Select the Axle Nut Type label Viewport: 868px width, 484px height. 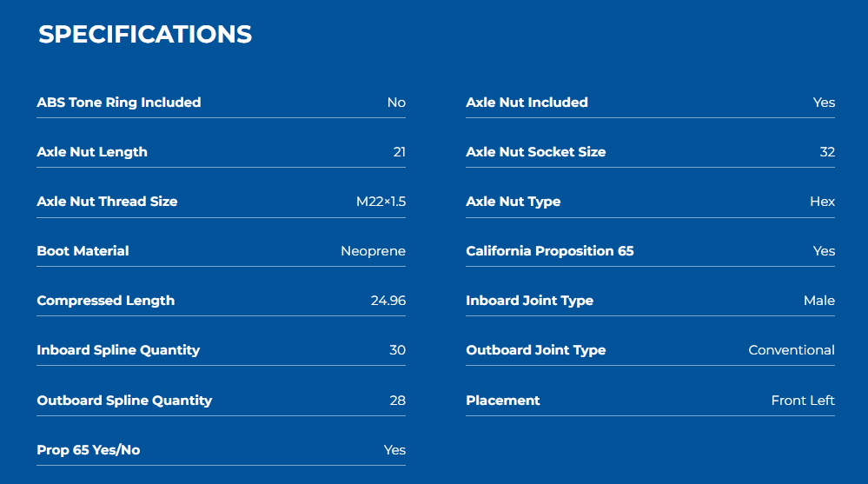click(514, 202)
